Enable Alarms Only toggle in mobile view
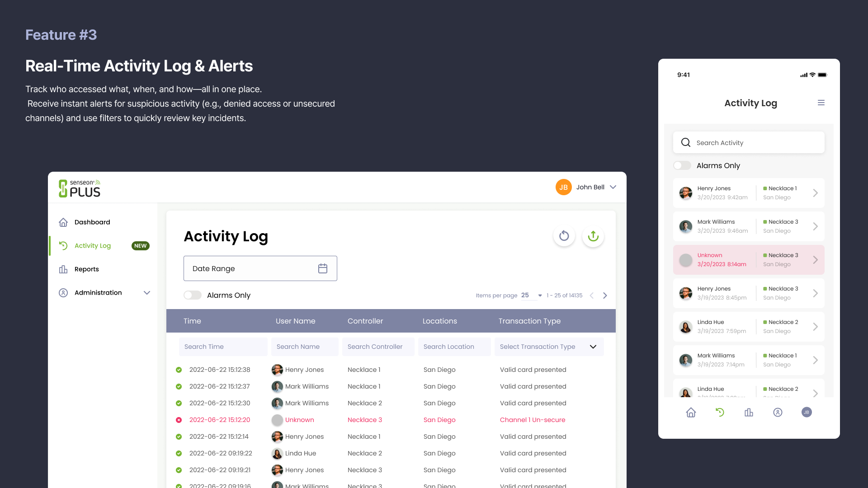Screen dimensions: 868x488 pyautogui.click(x=682, y=166)
